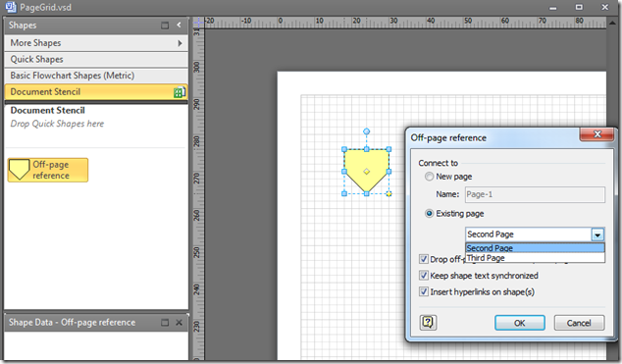Click the rotation handle above the shape

point(367,131)
